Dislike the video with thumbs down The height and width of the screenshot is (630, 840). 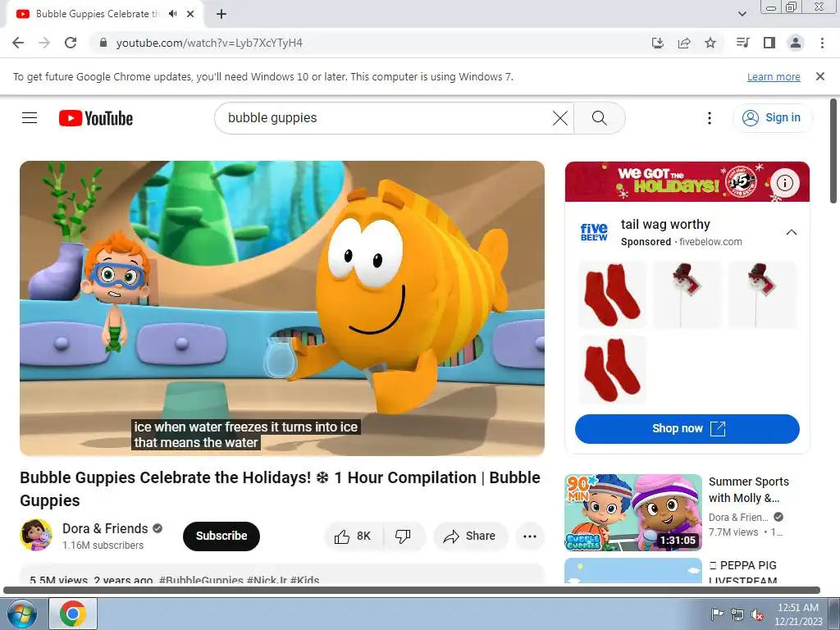click(403, 536)
